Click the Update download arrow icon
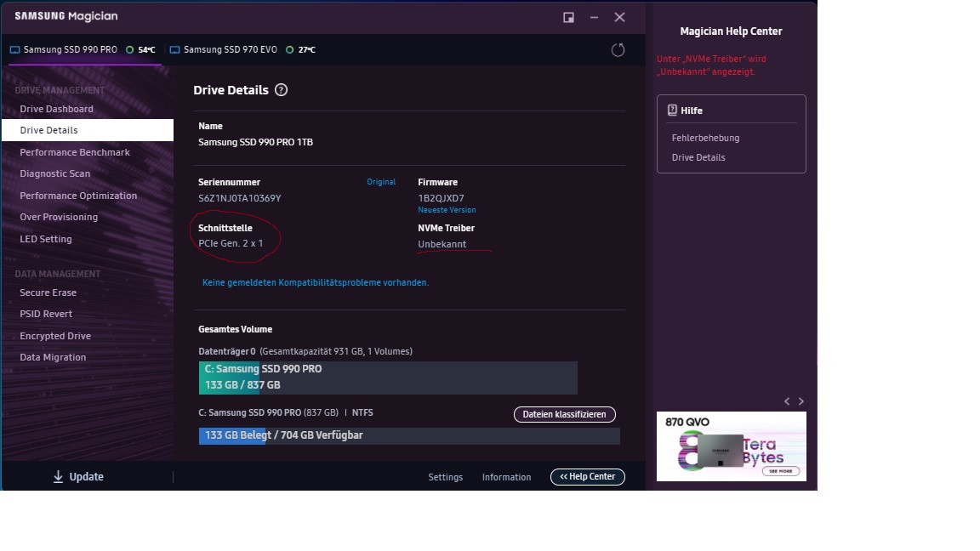 58,477
